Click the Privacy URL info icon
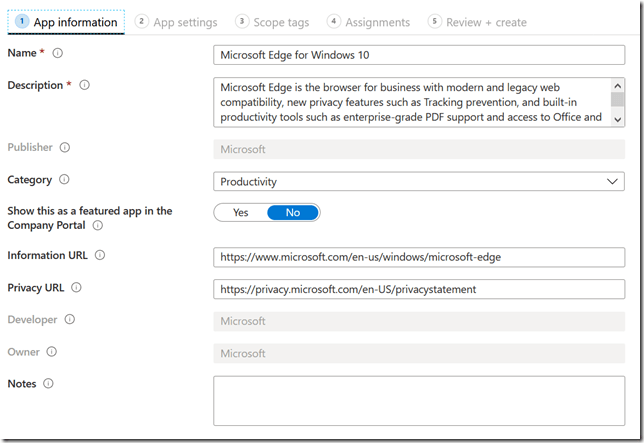 [76, 288]
